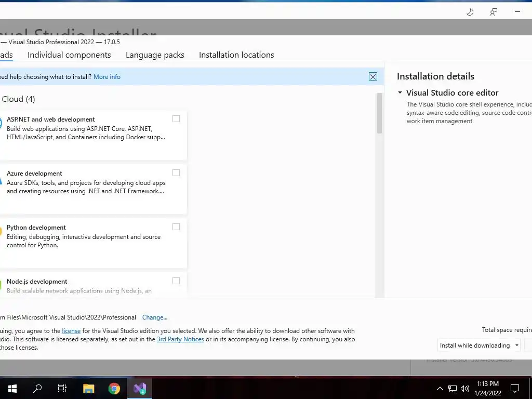Switch to Language packs tab
532x399 pixels.
click(x=155, y=55)
